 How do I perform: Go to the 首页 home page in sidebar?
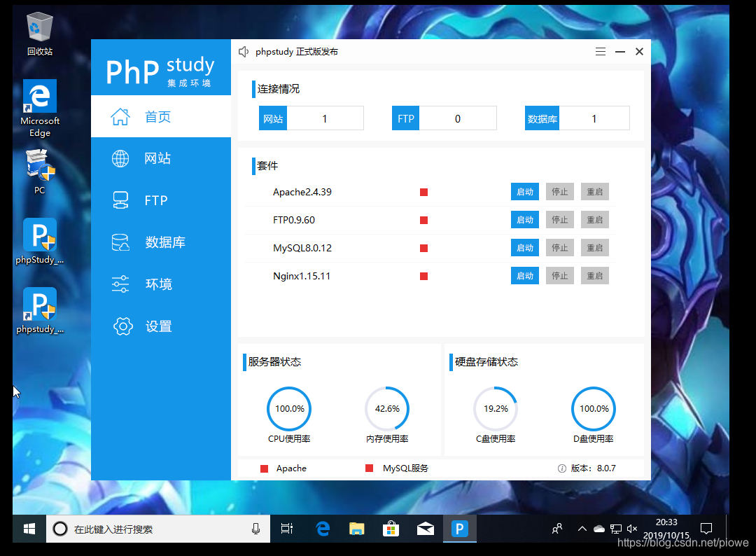(120, 116)
